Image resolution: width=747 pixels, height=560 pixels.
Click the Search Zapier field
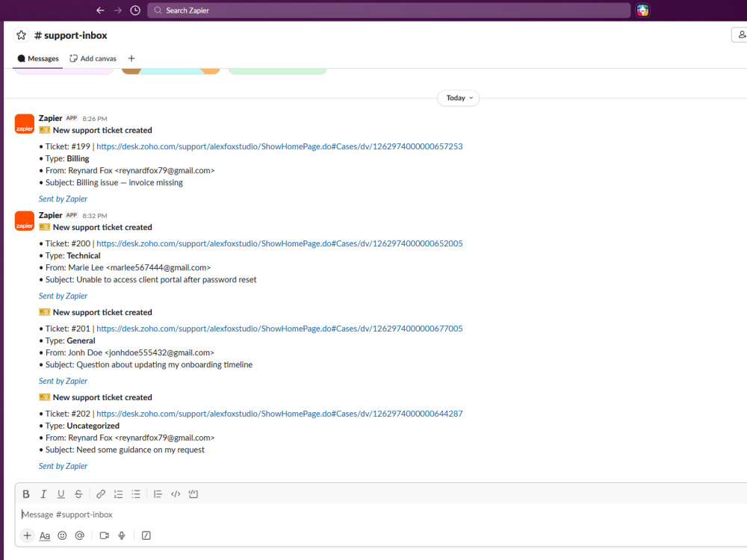(x=388, y=10)
